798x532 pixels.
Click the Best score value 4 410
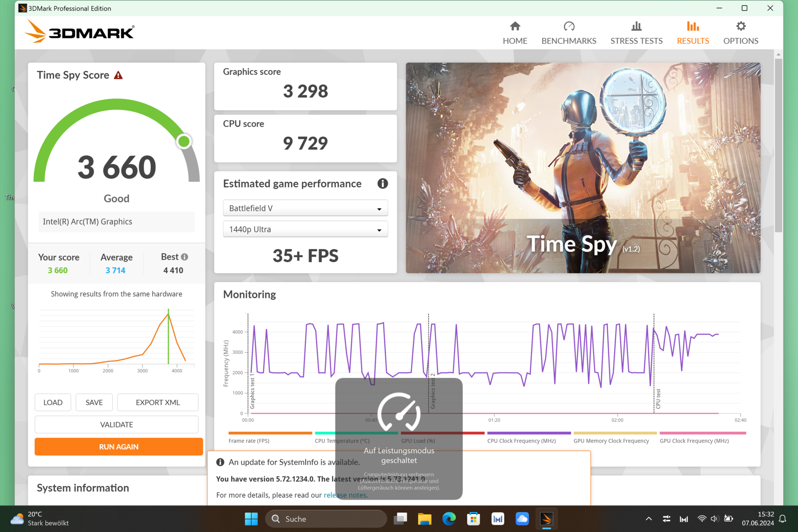[173, 270]
